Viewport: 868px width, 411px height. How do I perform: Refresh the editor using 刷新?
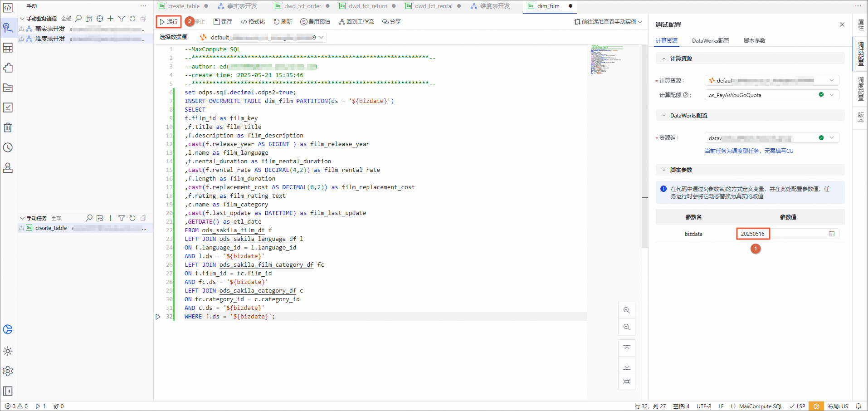283,22
